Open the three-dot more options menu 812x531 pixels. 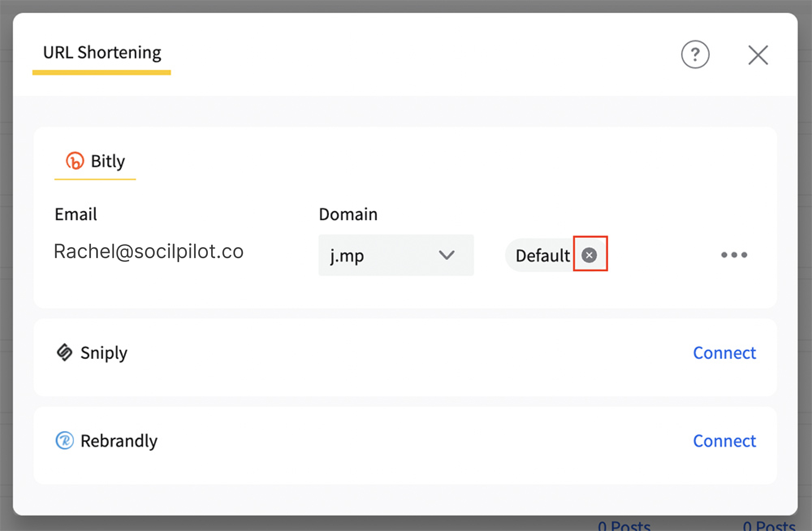pyautogui.click(x=734, y=255)
